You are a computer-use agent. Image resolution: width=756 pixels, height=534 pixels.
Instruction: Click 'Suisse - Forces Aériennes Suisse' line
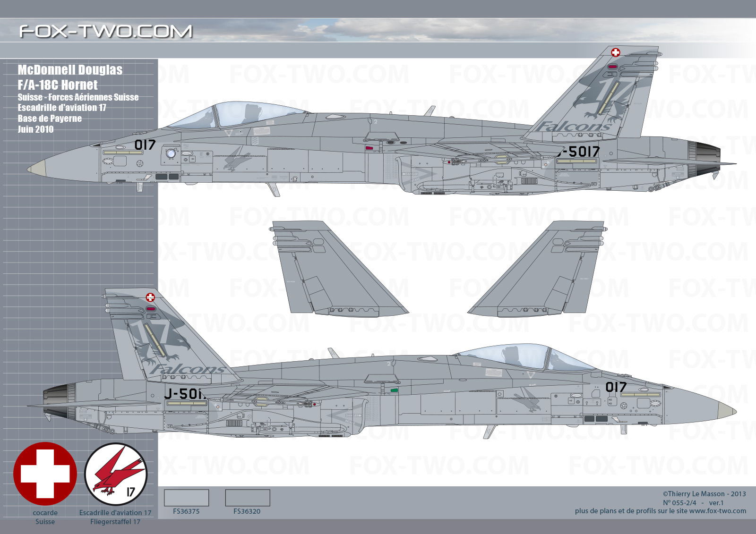[78, 97]
